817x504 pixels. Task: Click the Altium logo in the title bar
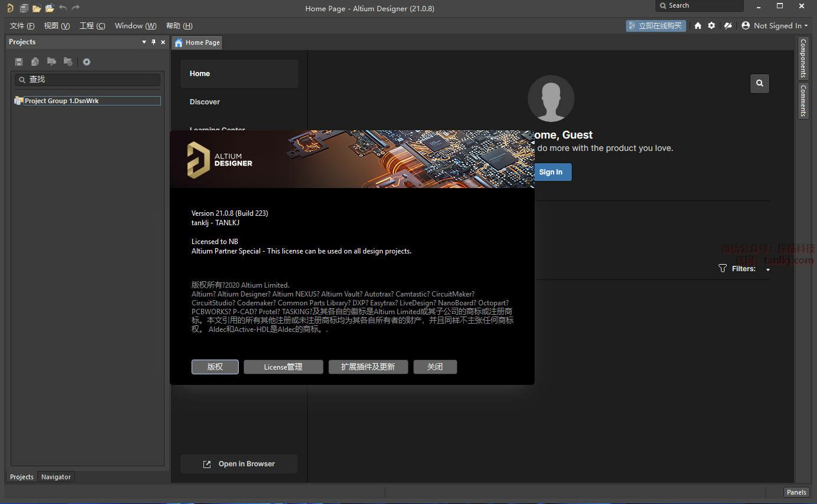point(9,8)
